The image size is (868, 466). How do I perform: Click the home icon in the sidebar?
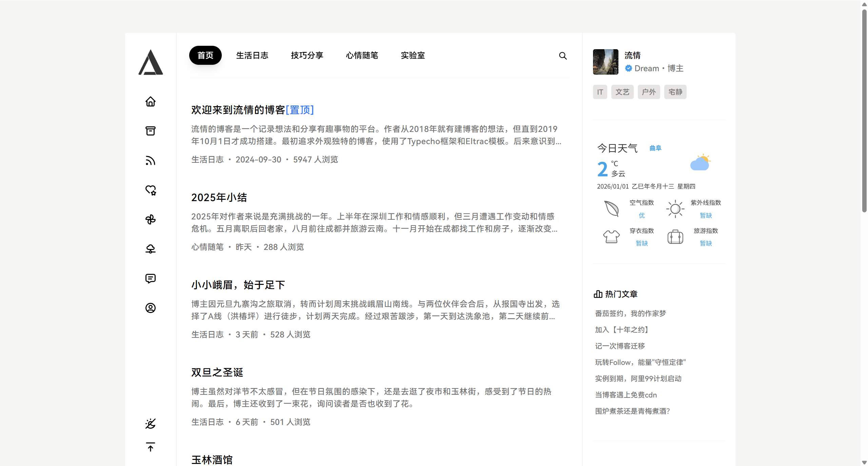click(x=150, y=101)
